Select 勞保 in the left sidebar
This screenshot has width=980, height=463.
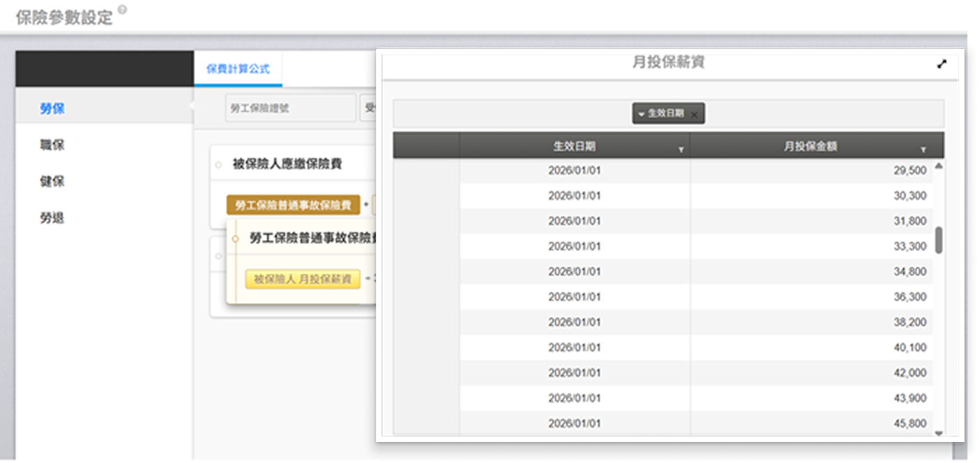coord(52,108)
